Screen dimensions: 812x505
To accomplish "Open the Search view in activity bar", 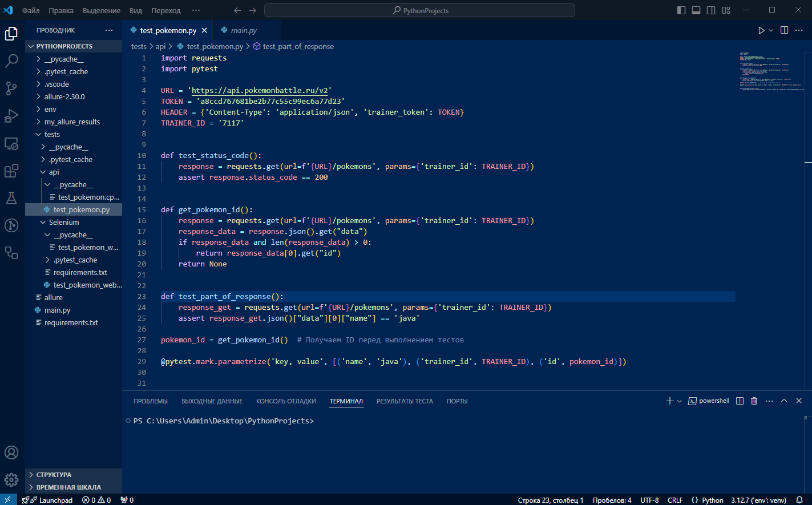I will [x=11, y=61].
